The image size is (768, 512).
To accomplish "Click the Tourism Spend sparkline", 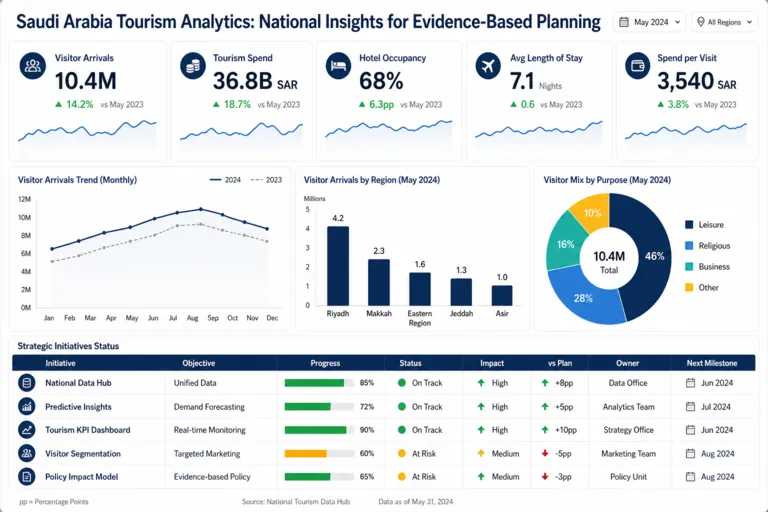I will pos(241,131).
